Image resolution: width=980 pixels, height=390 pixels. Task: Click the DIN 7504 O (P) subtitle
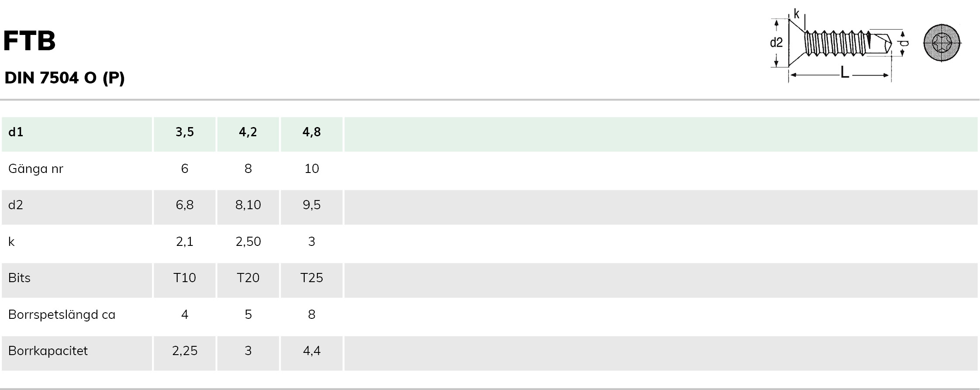point(65,78)
